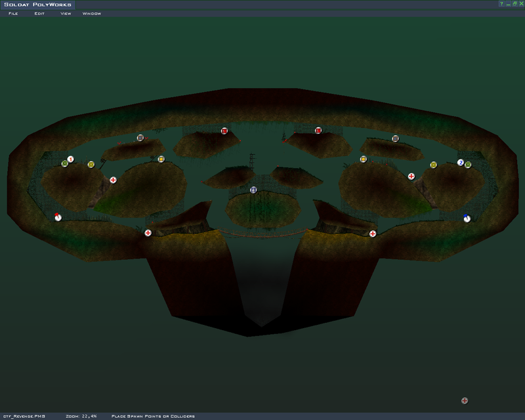Select the medkit spawn at bottom right
Viewport: 525px width, 420px height.
[373, 234]
